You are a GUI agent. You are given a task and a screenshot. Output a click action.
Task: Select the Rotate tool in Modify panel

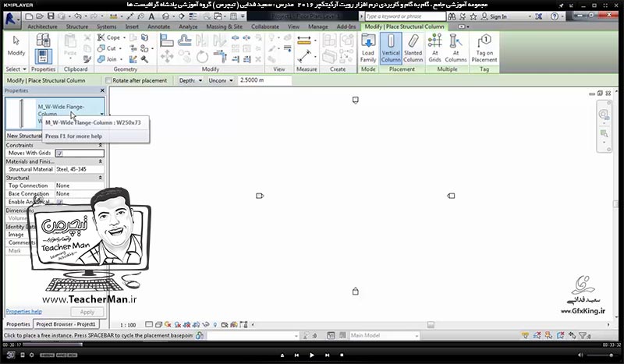[x=202, y=56]
